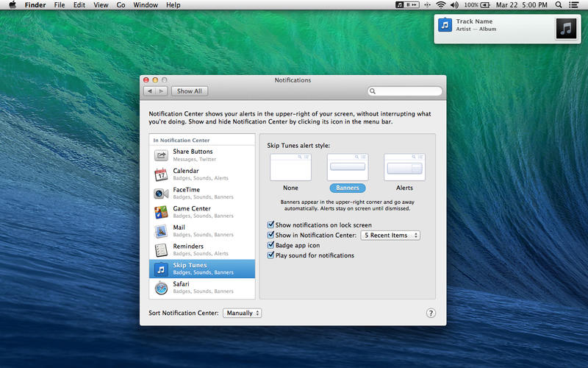Select the Game Center row
Viewport: 588px width, 368px height.
[x=202, y=212]
